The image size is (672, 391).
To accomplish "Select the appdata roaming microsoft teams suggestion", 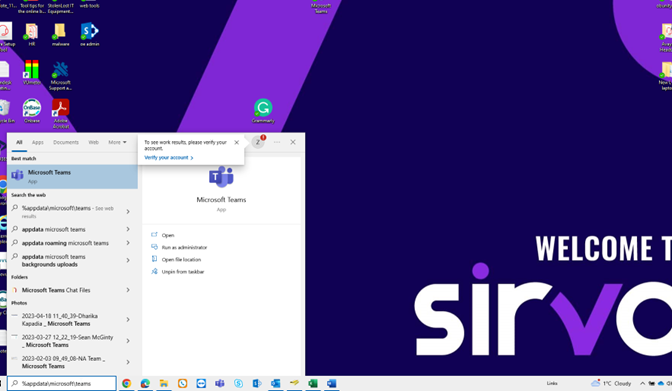I will pyautogui.click(x=65, y=243).
